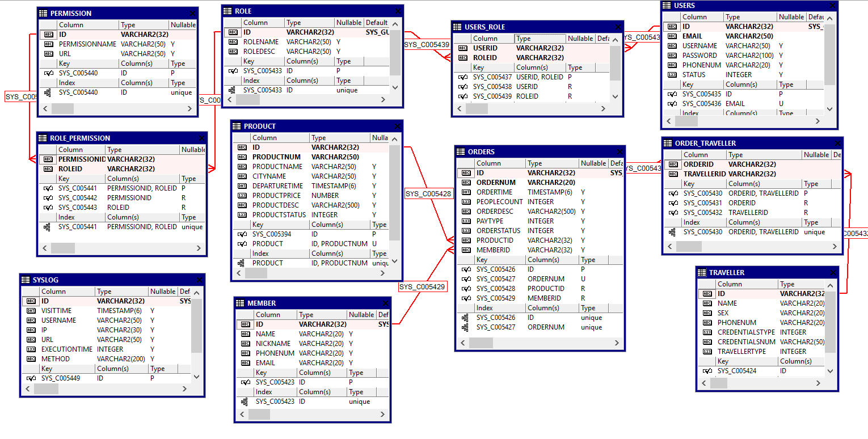The width and height of the screenshot is (868, 439).
Task: Click the USERS_ROLE table title bar
Action: pyautogui.click(x=538, y=27)
